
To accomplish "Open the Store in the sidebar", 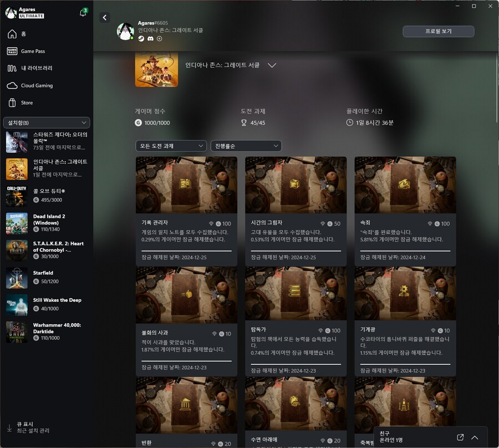I will [27, 103].
